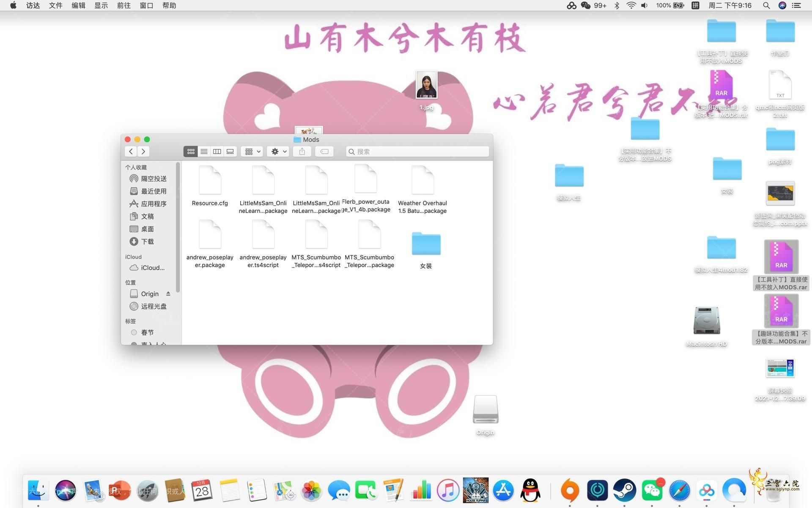Viewport: 812px width, 508px height.
Task: Select the andrew_poseplayer.package file
Action: click(210, 243)
